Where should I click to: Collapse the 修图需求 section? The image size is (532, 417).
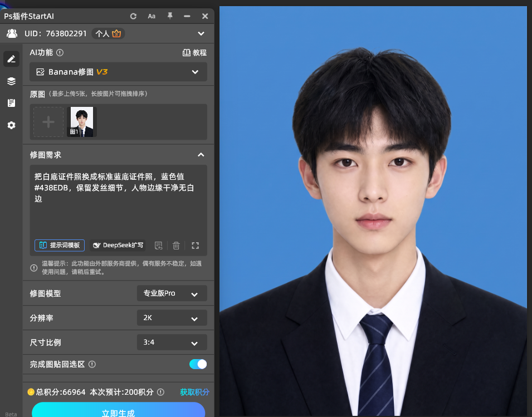201,155
